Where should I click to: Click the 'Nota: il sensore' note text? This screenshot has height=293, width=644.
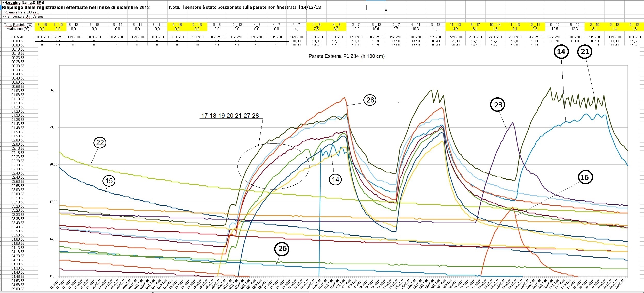(245, 7)
